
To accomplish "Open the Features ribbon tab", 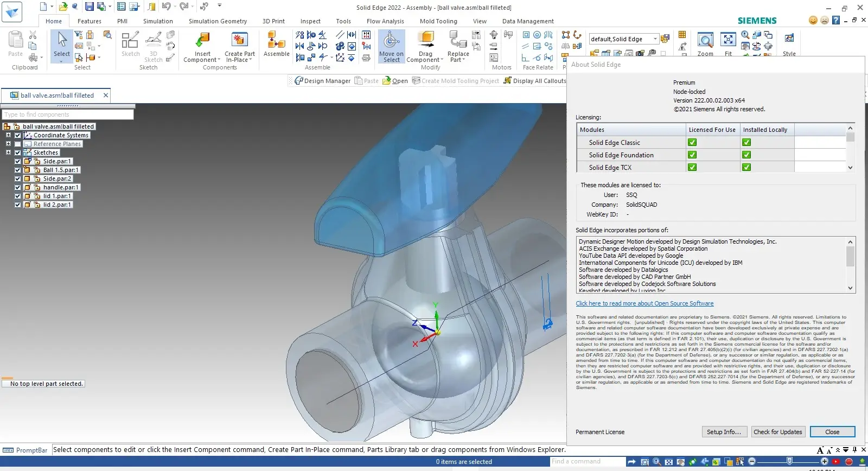I will coord(90,21).
